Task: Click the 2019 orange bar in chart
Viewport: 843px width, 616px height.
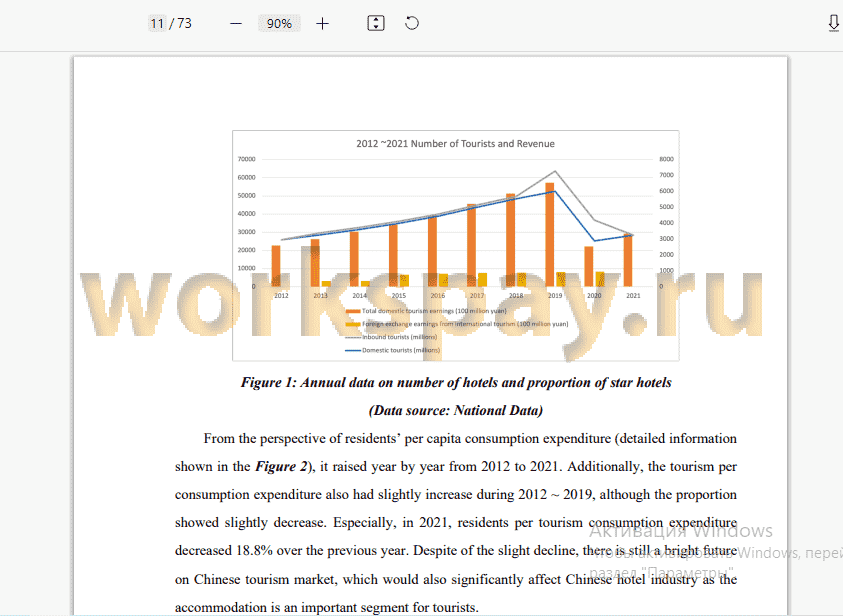Action: coord(549,234)
